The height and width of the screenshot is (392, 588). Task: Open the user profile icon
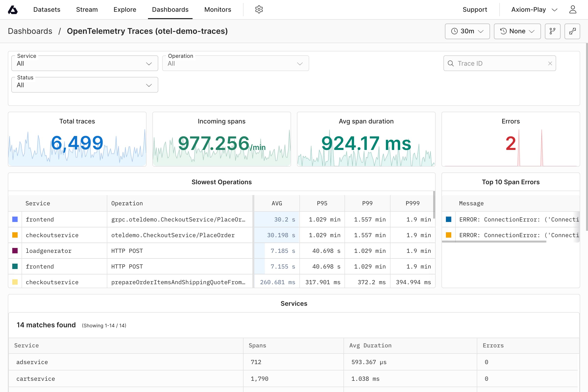[573, 10]
